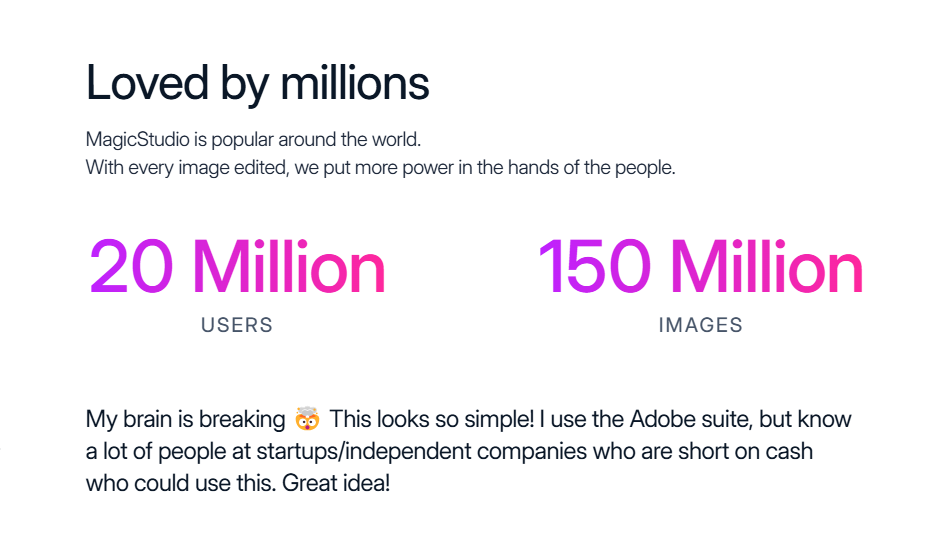Click the exploding head emoji
The height and width of the screenshot is (553, 936).
[307, 419]
